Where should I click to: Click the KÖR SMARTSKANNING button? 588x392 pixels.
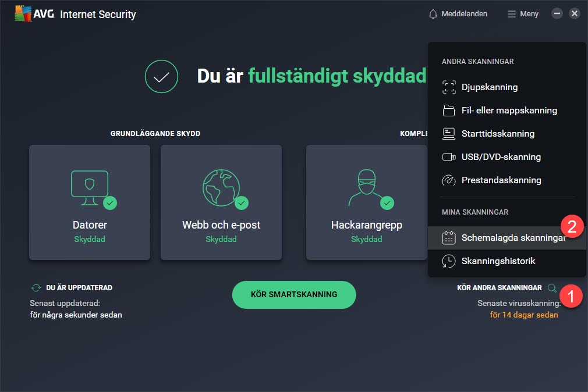pyautogui.click(x=294, y=294)
